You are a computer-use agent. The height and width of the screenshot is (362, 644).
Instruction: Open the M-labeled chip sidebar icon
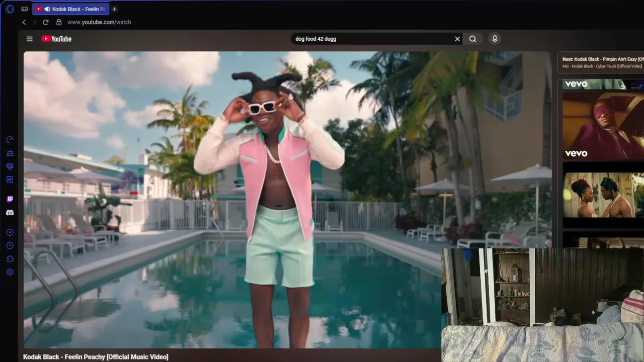(x=10, y=179)
